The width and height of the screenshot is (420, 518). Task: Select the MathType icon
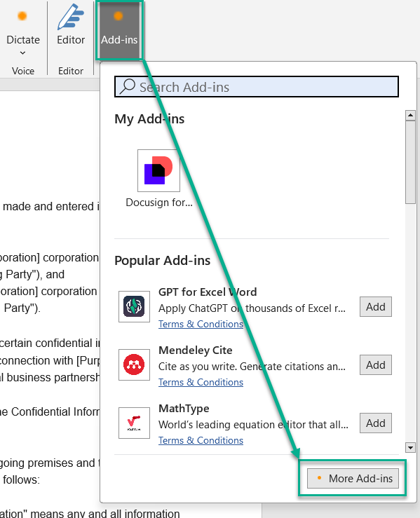134,423
